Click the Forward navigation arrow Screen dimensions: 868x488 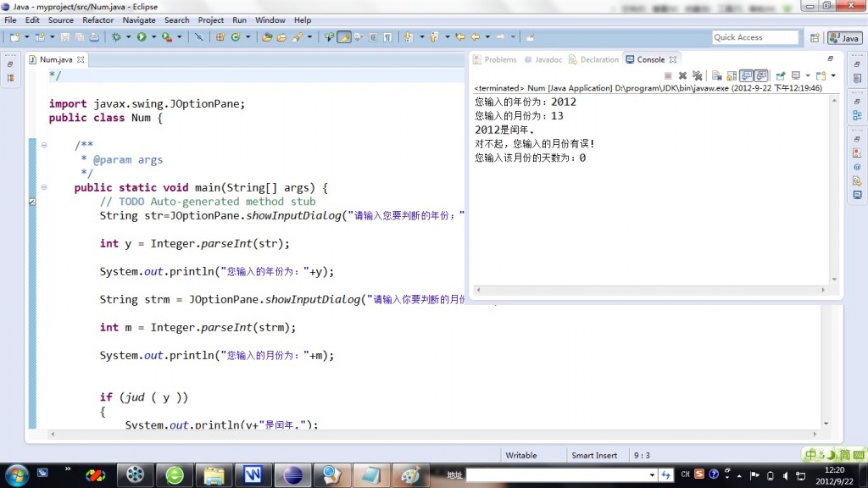500,37
